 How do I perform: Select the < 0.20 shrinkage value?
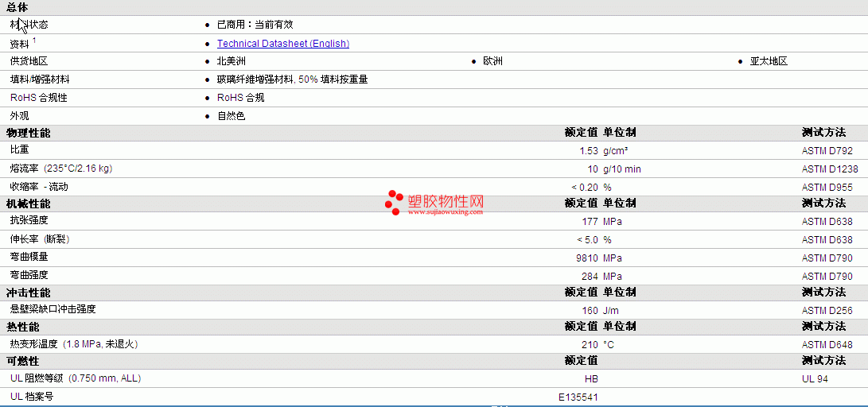pos(585,188)
